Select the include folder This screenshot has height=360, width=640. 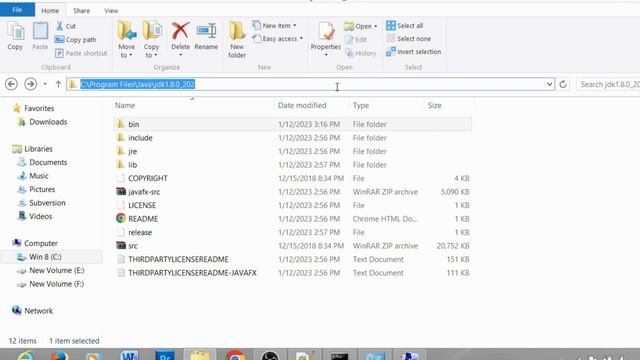tap(292, 138)
